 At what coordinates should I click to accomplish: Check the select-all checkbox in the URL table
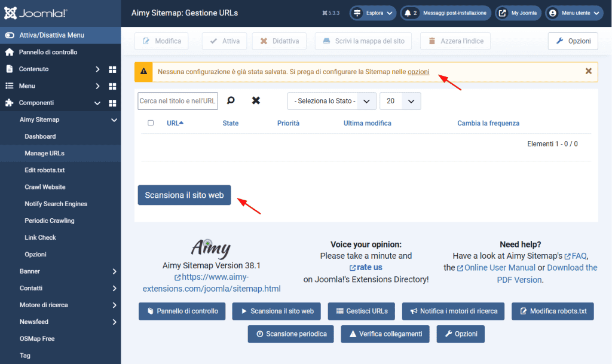click(151, 123)
